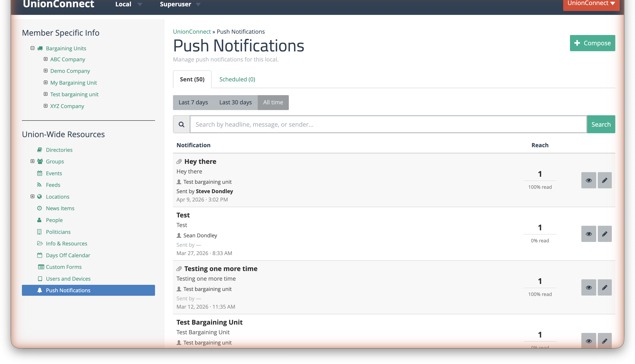Click the magnifier icon beside search box

(x=181, y=124)
